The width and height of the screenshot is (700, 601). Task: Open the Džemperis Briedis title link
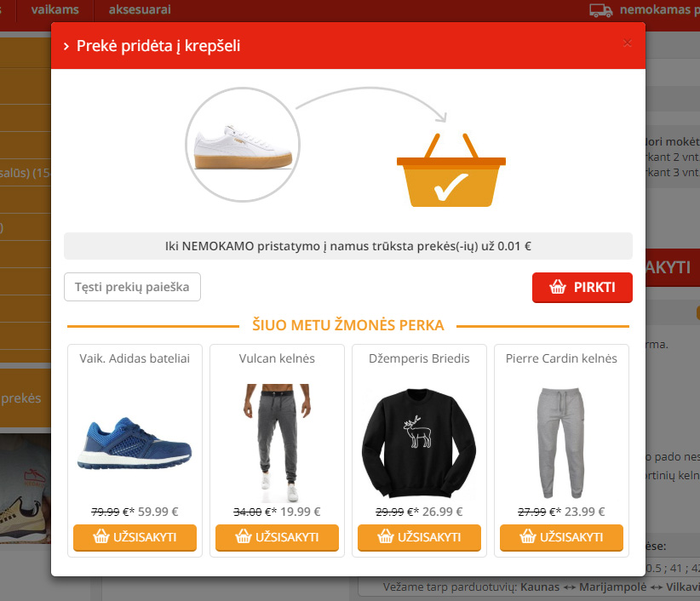(419, 358)
